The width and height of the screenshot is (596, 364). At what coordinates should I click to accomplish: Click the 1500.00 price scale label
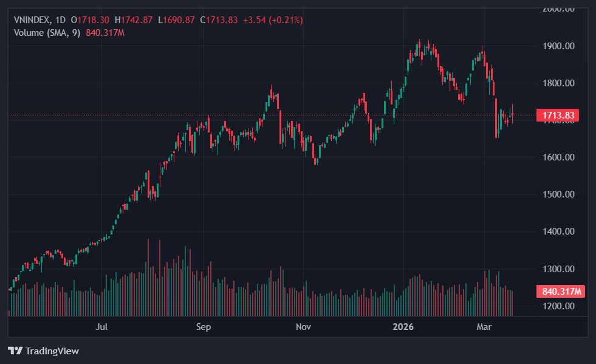point(558,194)
